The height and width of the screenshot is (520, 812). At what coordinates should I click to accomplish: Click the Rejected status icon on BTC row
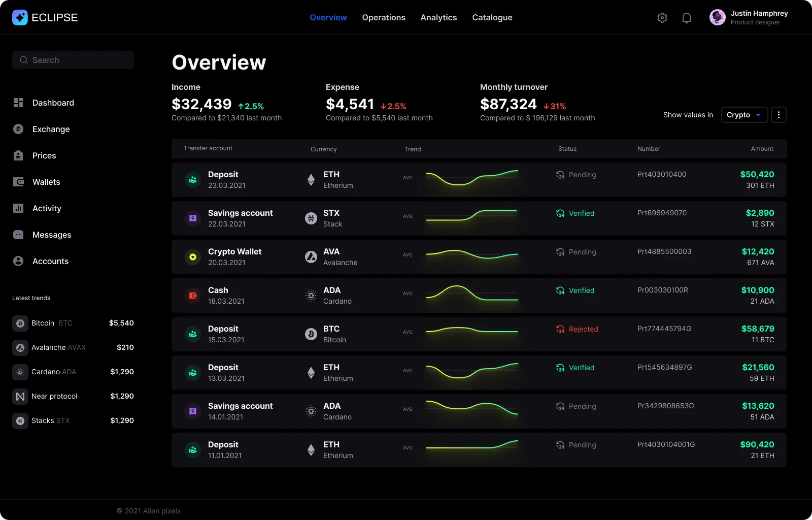[560, 329]
